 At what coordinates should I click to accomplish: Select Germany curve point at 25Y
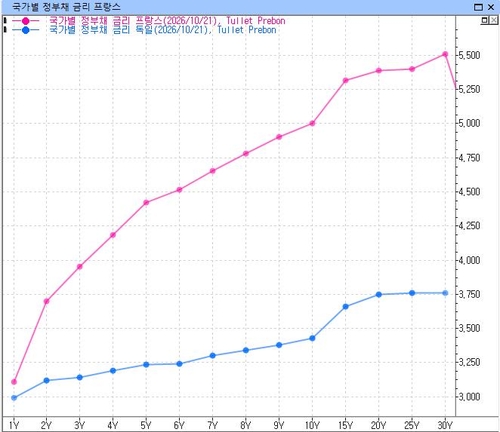point(412,293)
